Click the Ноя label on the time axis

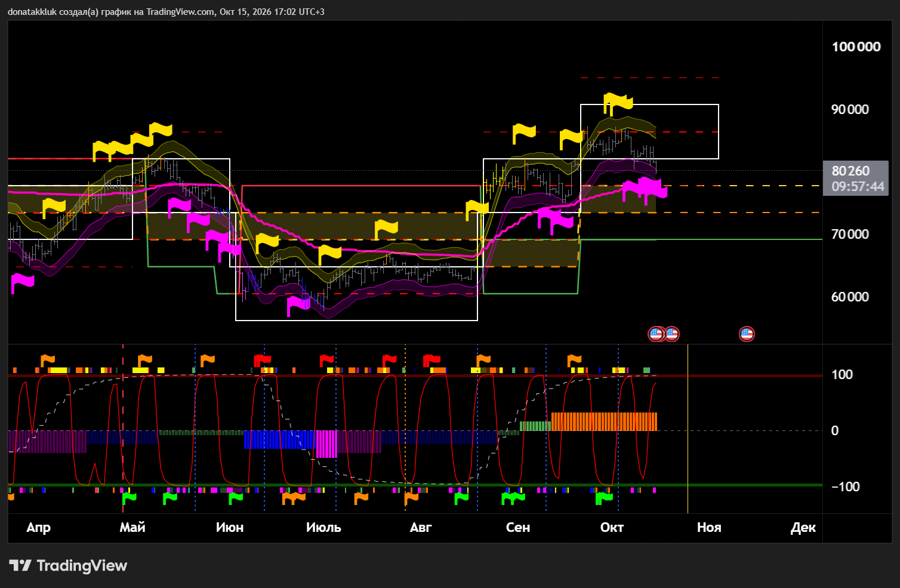click(x=709, y=527)
